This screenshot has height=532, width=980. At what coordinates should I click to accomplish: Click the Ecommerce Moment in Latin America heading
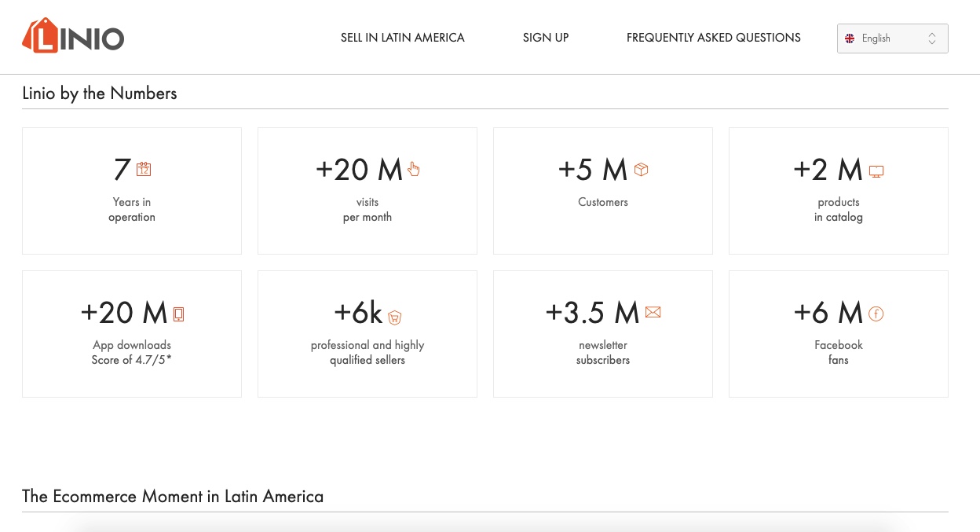pyautogui.click(x=173, y=497)
